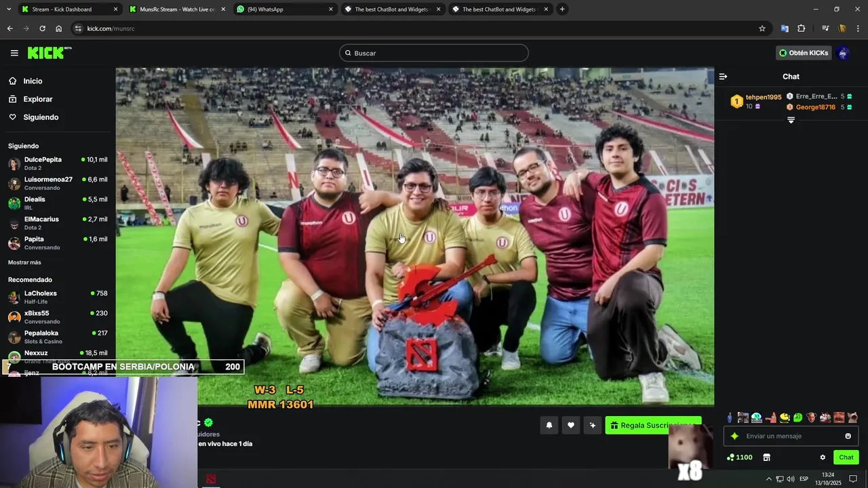Viewport: 868px width, 488px height.
Task: Click gifter George18716
Action: 816,107
